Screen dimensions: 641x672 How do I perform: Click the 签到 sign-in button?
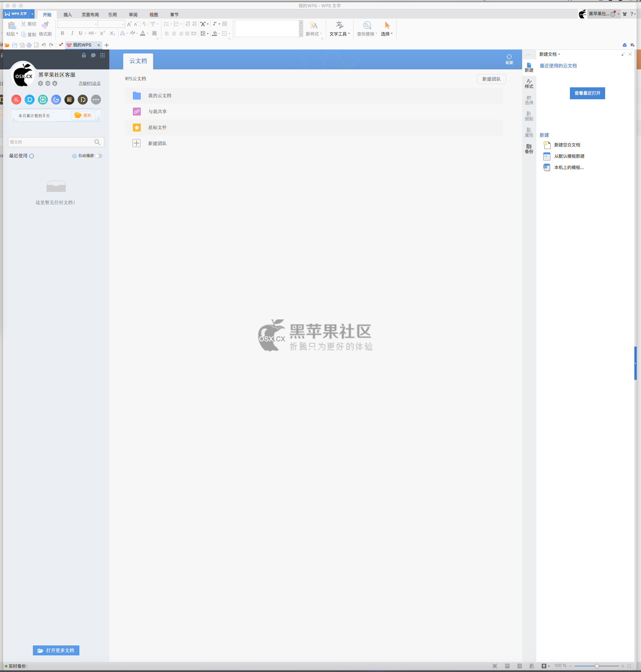(83, 116)
